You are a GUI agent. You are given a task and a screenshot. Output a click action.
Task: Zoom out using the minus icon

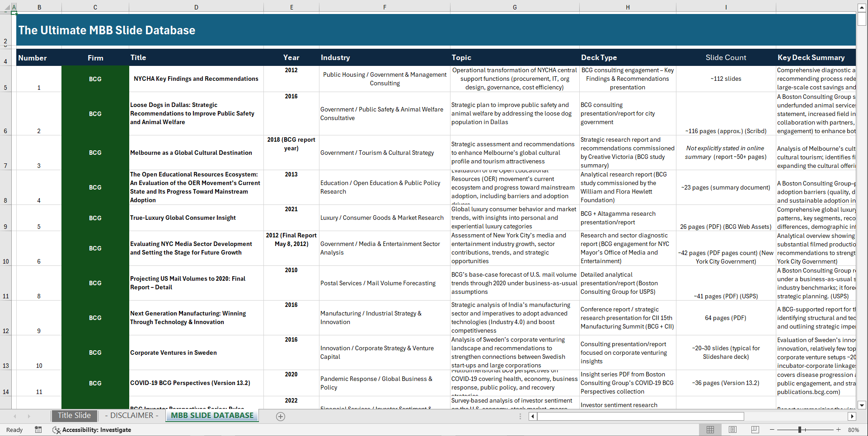772,429
